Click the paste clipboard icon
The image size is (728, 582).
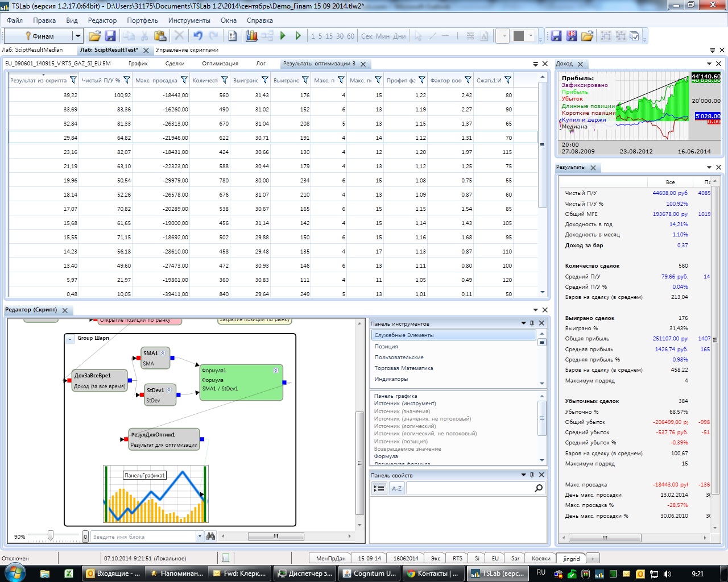(160, 36)
